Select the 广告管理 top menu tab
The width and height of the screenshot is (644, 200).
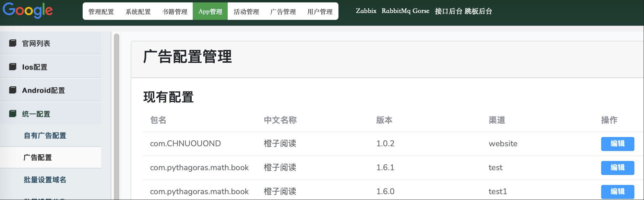point(283,12)
